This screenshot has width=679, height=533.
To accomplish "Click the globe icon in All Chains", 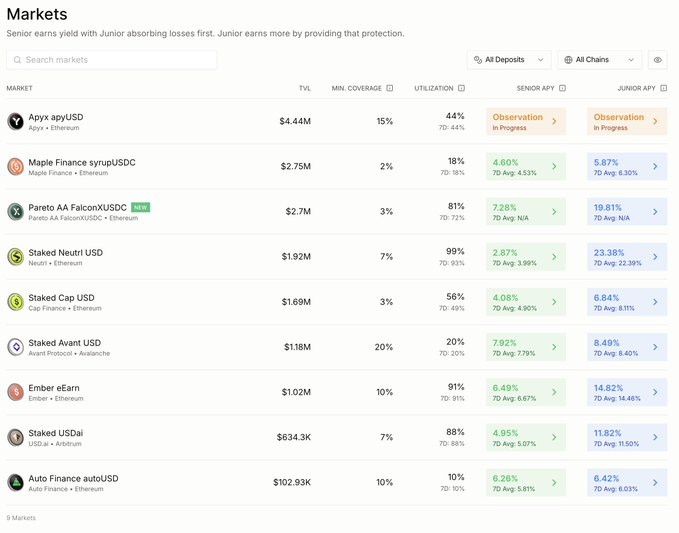I will [568, 60].
